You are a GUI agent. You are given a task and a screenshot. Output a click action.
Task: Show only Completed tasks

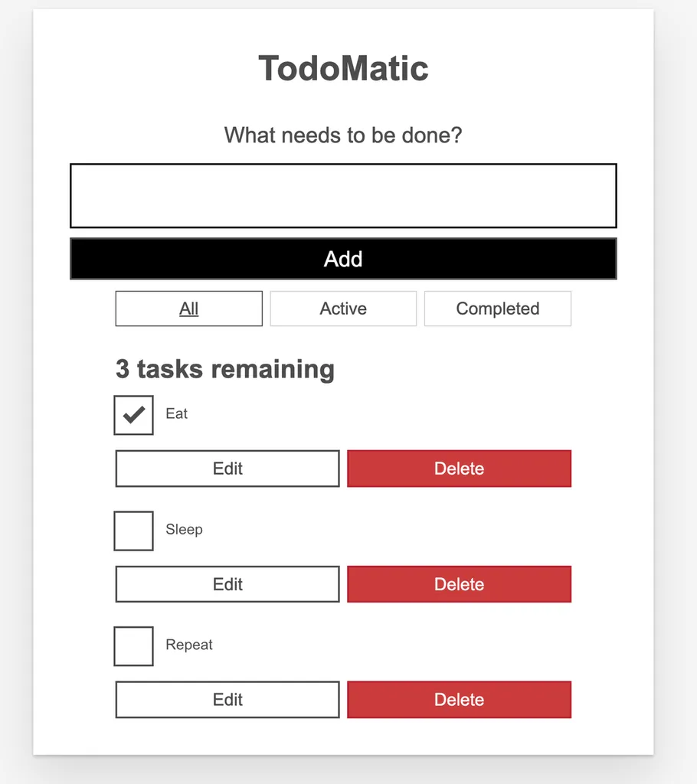498,309
